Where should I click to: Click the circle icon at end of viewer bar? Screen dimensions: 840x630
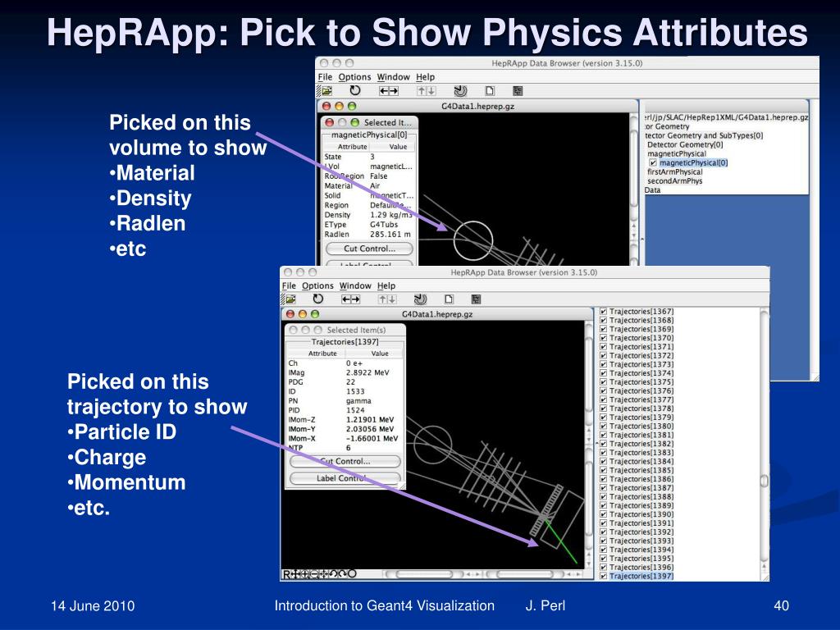(x=352, y=573)
